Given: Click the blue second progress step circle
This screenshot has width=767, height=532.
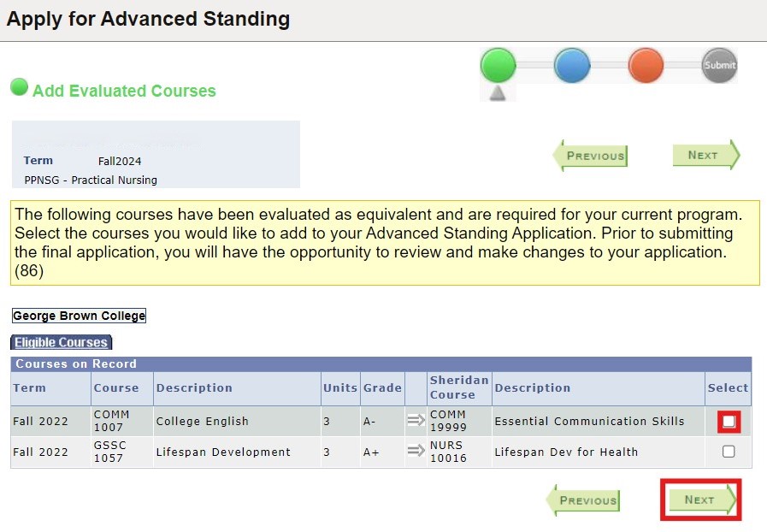Looking at the screenshot, I should click(572, 65).
